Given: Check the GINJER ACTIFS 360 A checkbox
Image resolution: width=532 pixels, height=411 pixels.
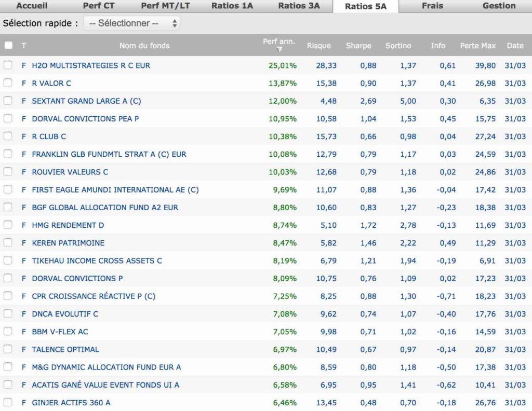Looking at the screenshot, I should point(8,402).
